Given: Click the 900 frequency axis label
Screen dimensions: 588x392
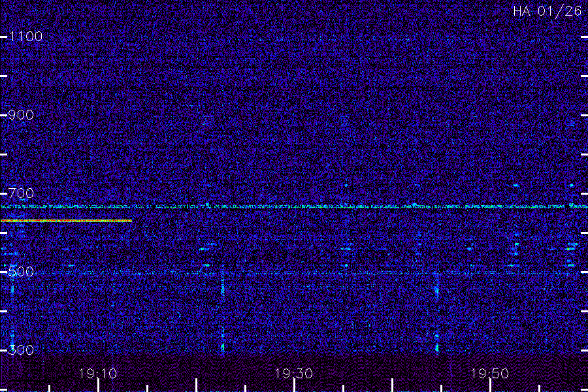Looking at the screenshot, I should coord(21,115).
